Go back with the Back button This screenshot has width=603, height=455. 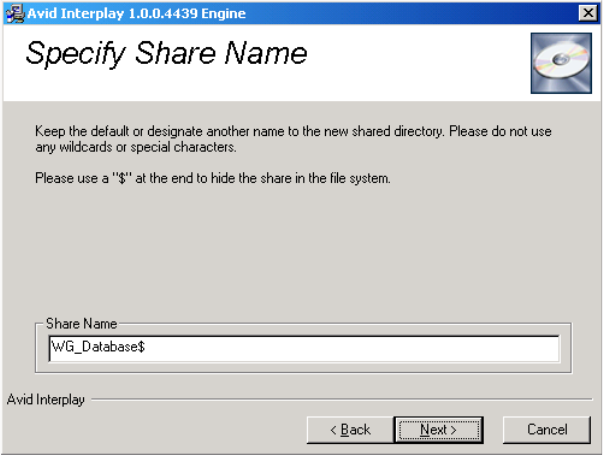point(350,430)
